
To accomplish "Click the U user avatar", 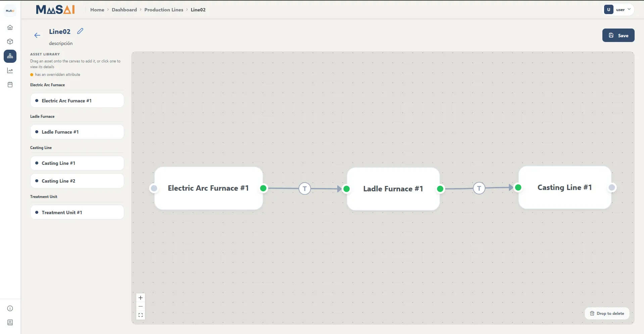I will click(608, 9).
